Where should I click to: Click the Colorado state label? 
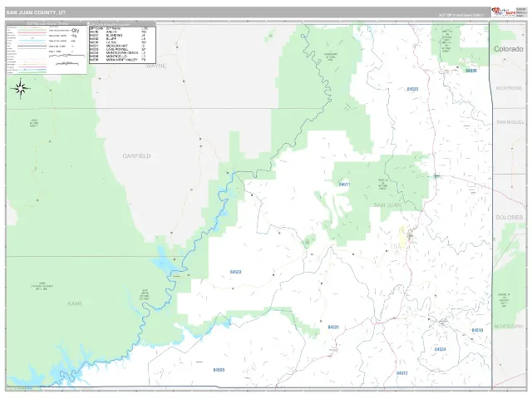508,49
